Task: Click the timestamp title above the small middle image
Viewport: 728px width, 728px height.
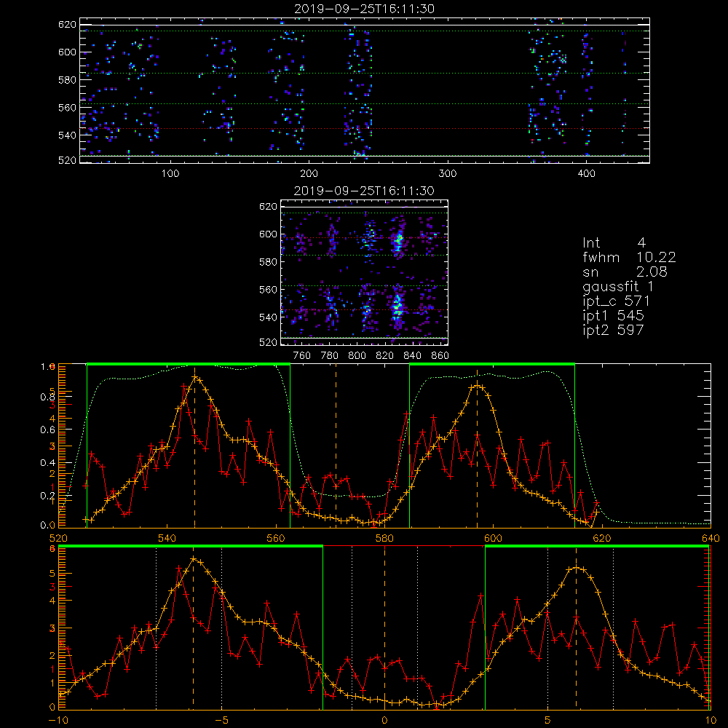Action: pos(364,191)
